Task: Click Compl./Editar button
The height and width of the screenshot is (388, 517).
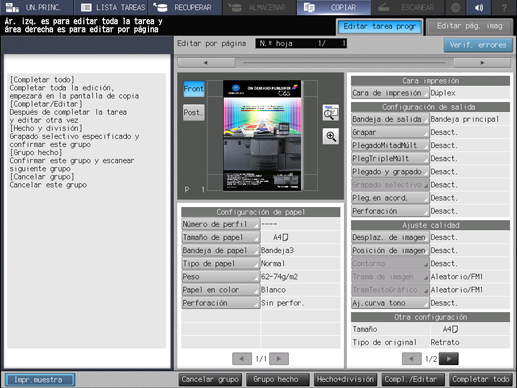Action: (413, 380)
